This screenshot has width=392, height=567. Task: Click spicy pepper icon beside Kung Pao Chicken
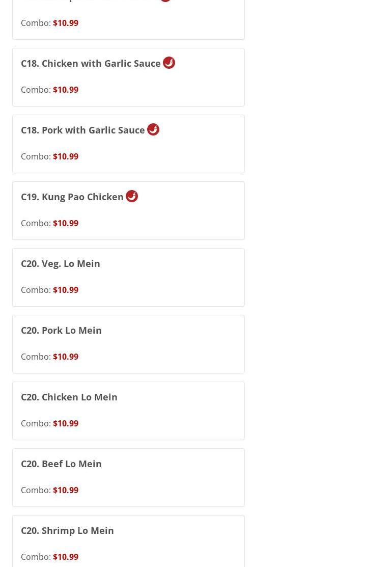pos(132,196)
